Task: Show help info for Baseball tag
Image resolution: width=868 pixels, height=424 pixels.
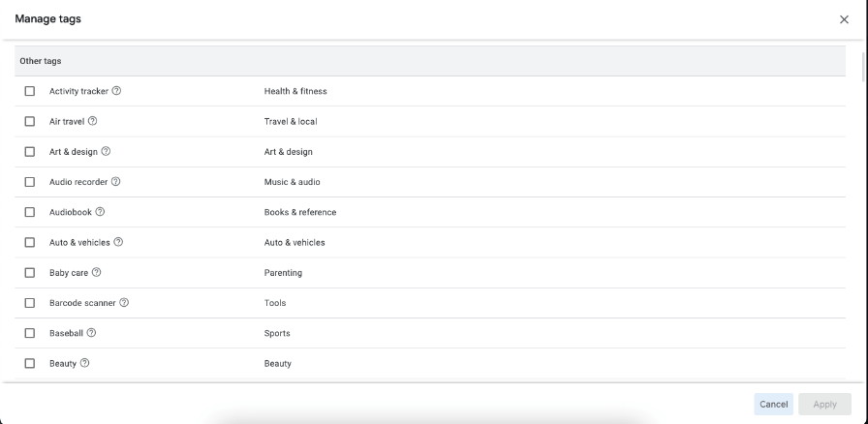Action: [x=91, y=333]
